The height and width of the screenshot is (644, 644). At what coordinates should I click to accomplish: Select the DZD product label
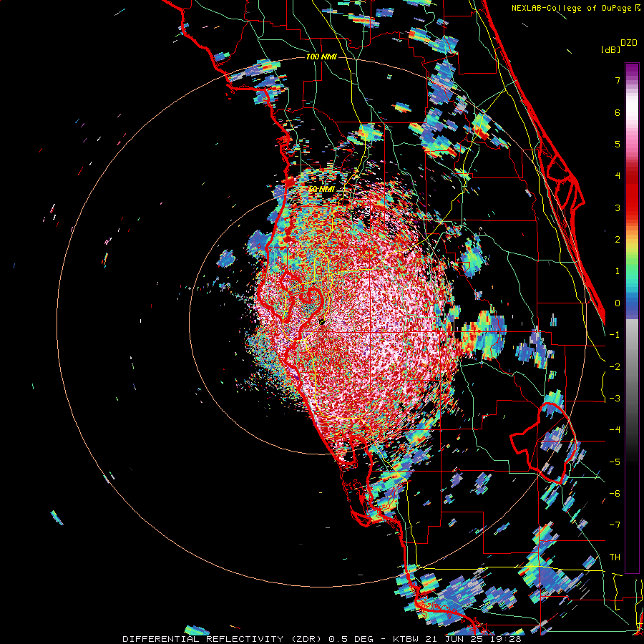(629, 43)
